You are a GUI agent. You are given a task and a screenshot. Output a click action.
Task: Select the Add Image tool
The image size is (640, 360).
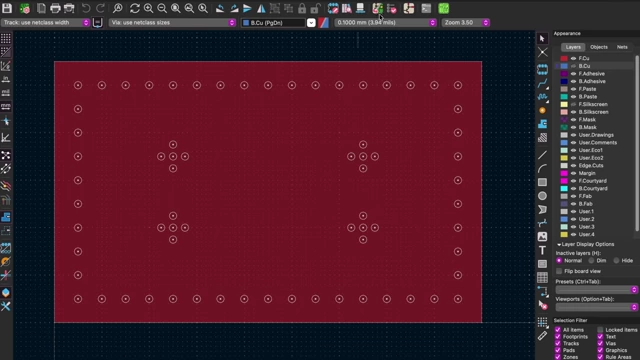(542, 236)
